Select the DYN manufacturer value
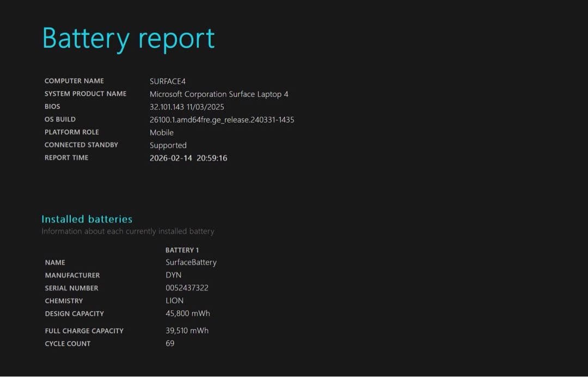 [x=174, y=275]
